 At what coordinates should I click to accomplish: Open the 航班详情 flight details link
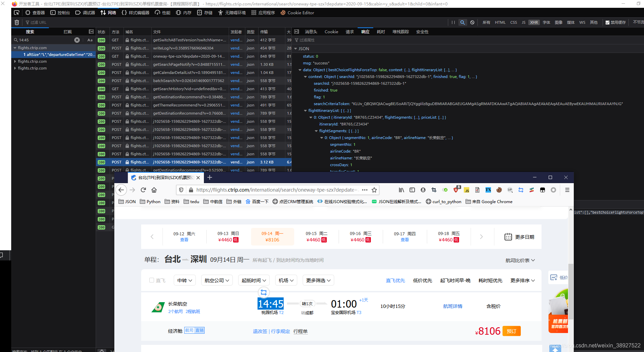453,306
